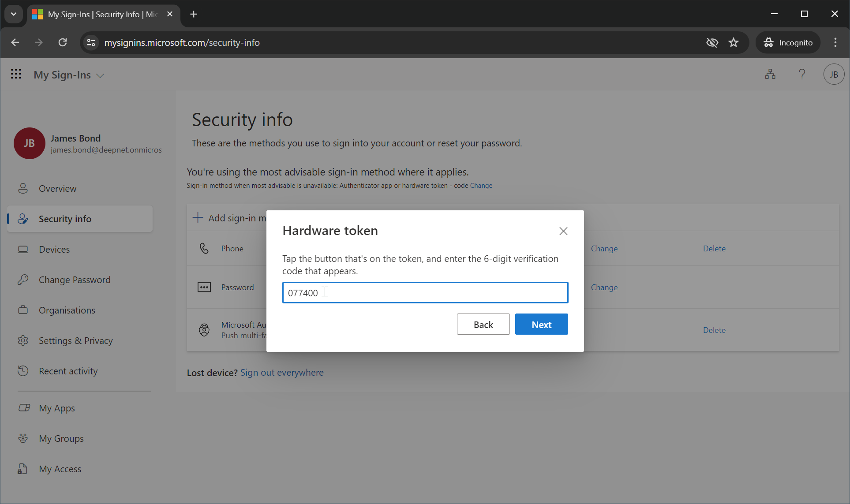Open Devices in the sidebar

pos(54,250)
